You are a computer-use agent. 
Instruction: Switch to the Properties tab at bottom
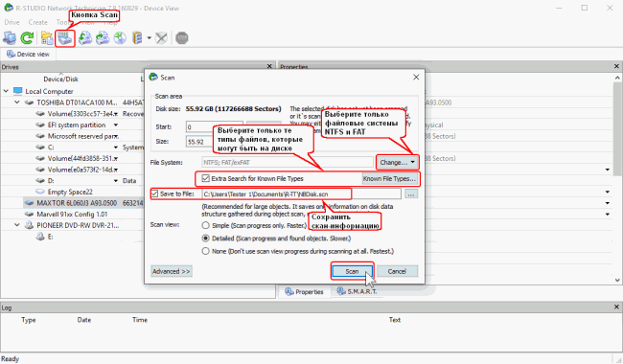[305, 292]
